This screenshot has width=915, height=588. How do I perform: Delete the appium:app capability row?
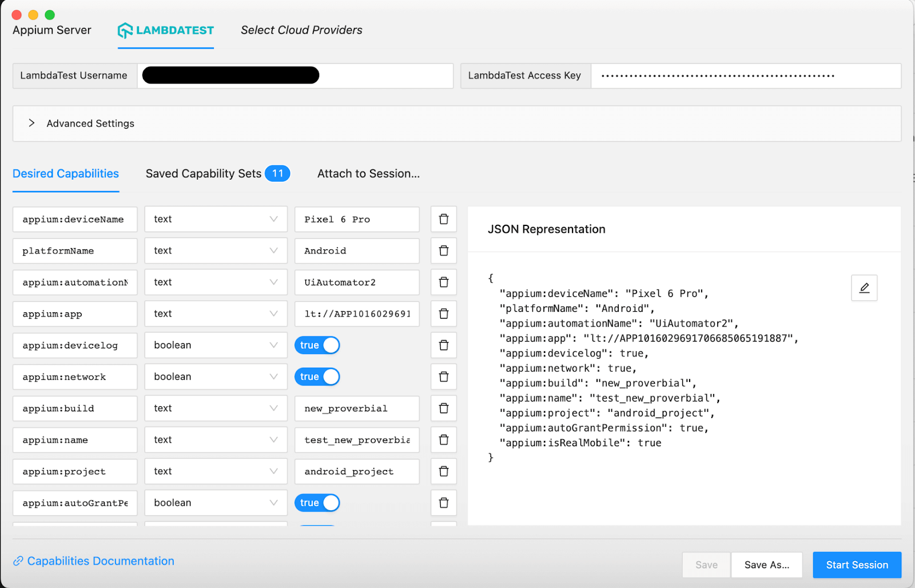click(443, 313)
